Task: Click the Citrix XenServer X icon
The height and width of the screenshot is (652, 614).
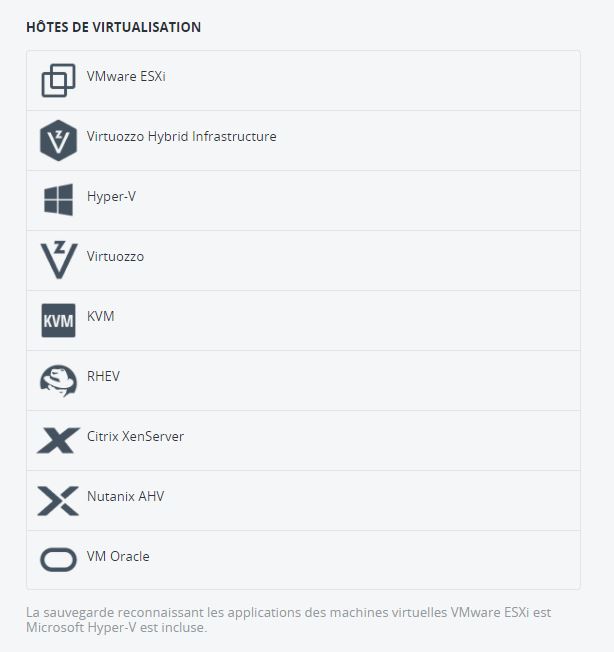Action: coord(58,440)
